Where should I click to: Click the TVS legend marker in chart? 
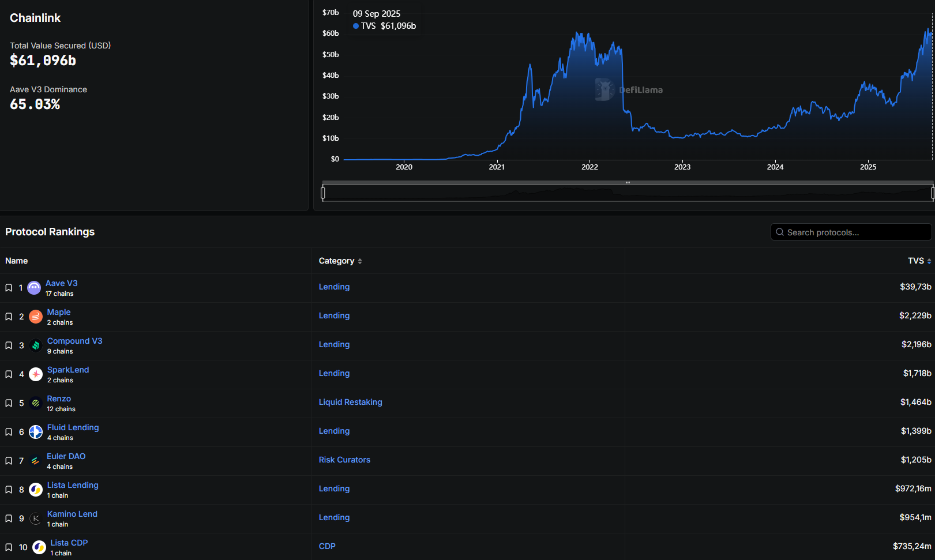[356, 26]
